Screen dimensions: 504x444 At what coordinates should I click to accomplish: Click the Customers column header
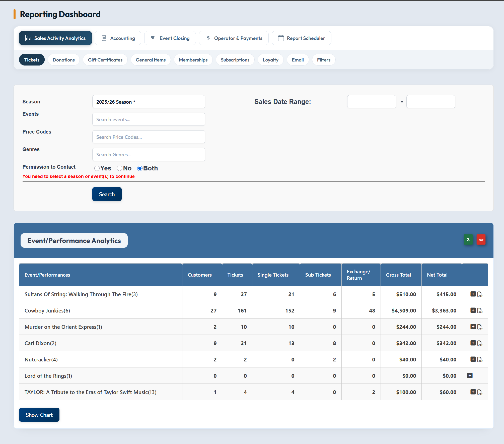[202, 275]
